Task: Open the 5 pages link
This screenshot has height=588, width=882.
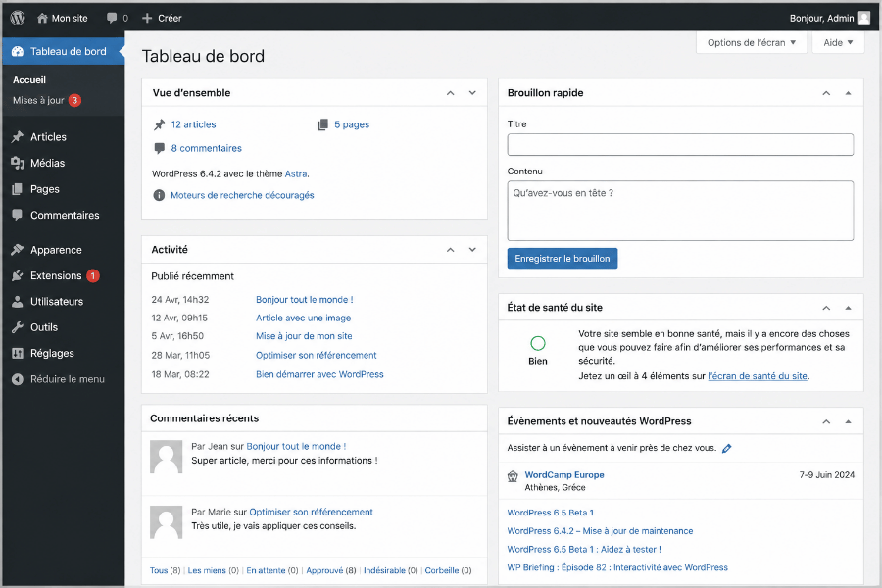Action: click(352, 124)
